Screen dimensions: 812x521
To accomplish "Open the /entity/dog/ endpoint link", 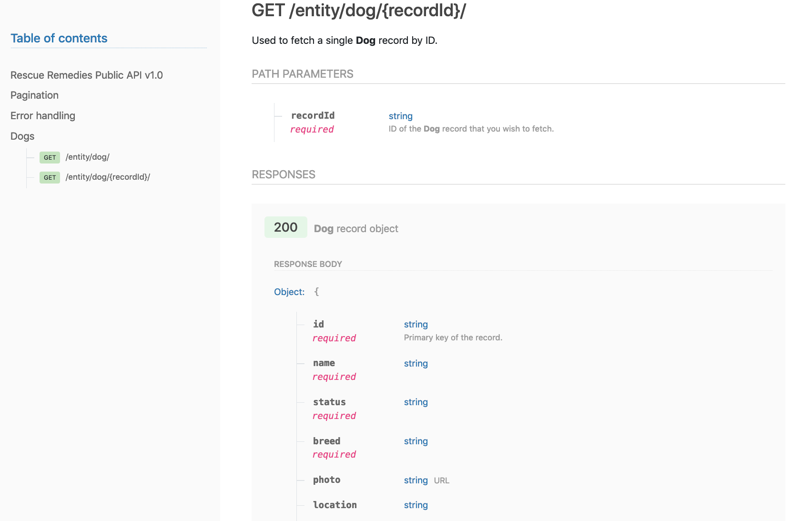I will click(x=88, y=157).
